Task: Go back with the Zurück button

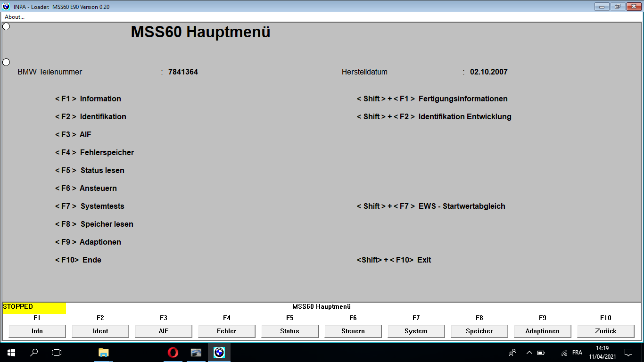Action: pos(606,331)
